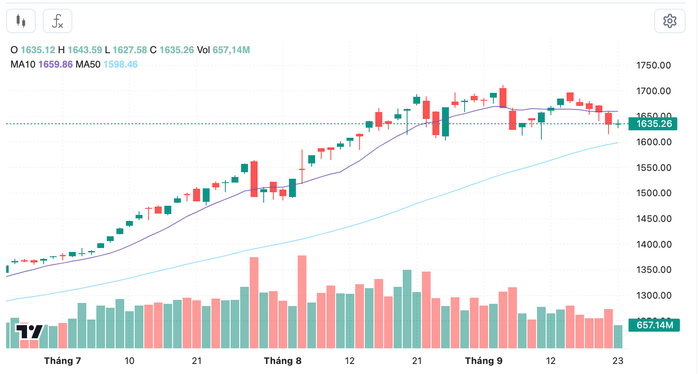Select the last green candlestick on the chart
Viewport: 700px width, 374px height.
(618, 124)
